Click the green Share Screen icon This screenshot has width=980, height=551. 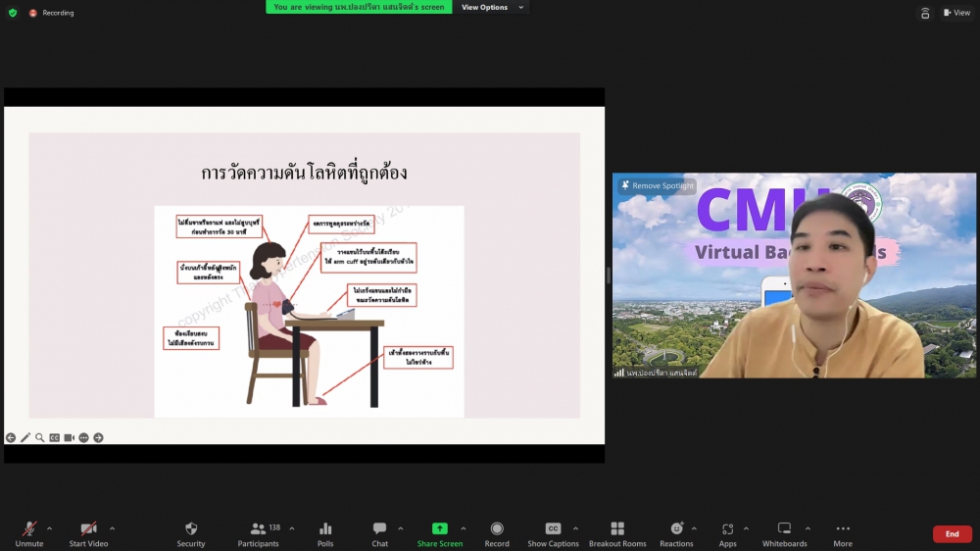(439, 529)
